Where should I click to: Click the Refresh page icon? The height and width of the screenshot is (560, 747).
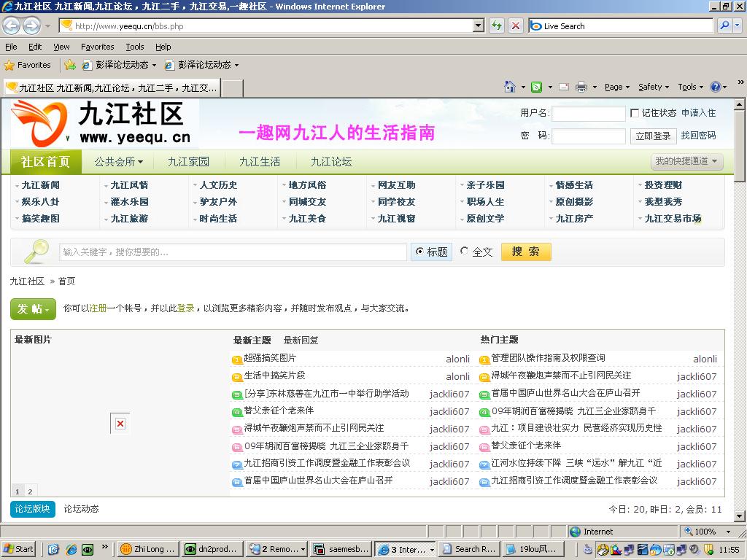pyautogui.click(x=497, y=26)
